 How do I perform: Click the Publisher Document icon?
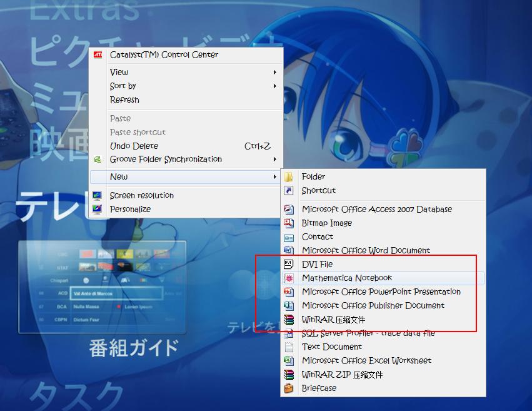288,305
